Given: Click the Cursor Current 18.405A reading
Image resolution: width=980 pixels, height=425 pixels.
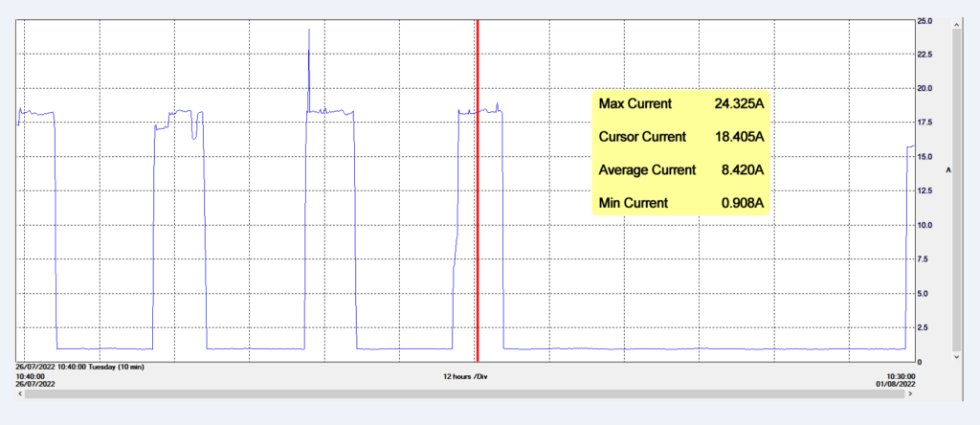Looking at the screenshot, I should pos(680,137).
